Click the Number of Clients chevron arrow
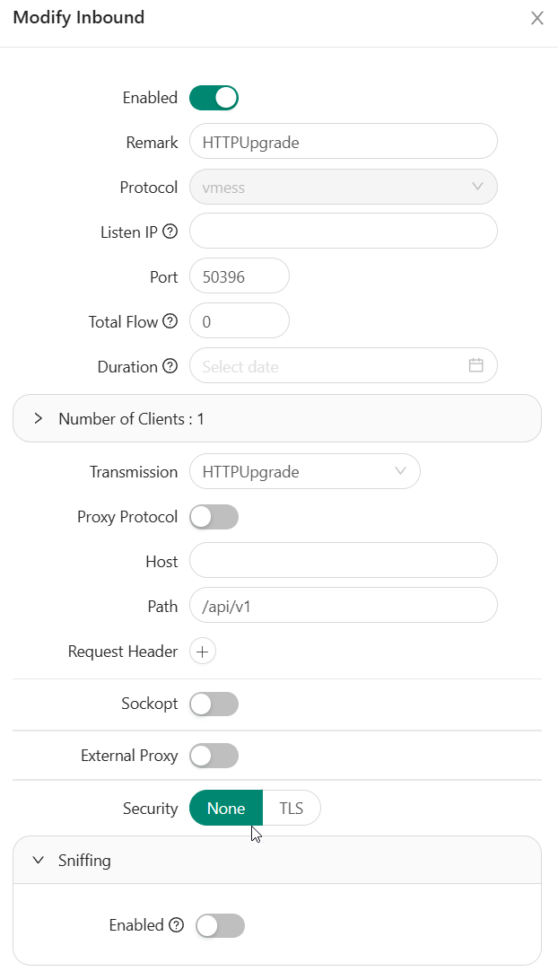 click(39, 418)
